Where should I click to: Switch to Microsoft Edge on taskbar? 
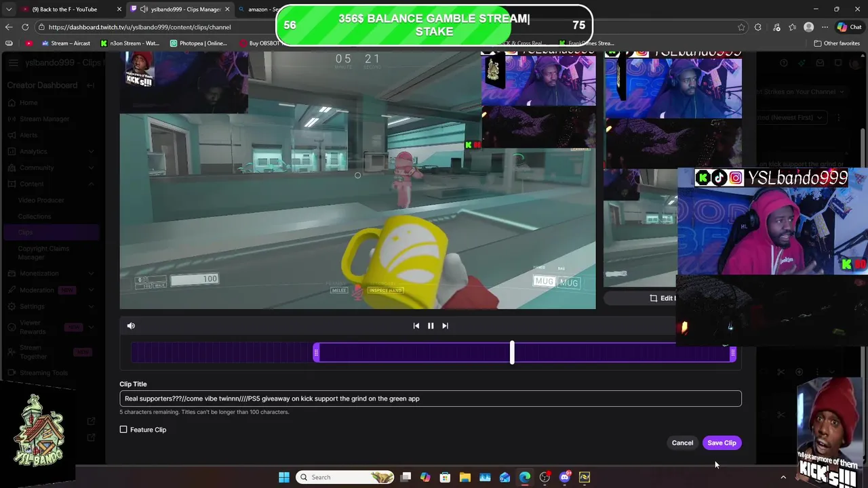(x=525, y=477)
